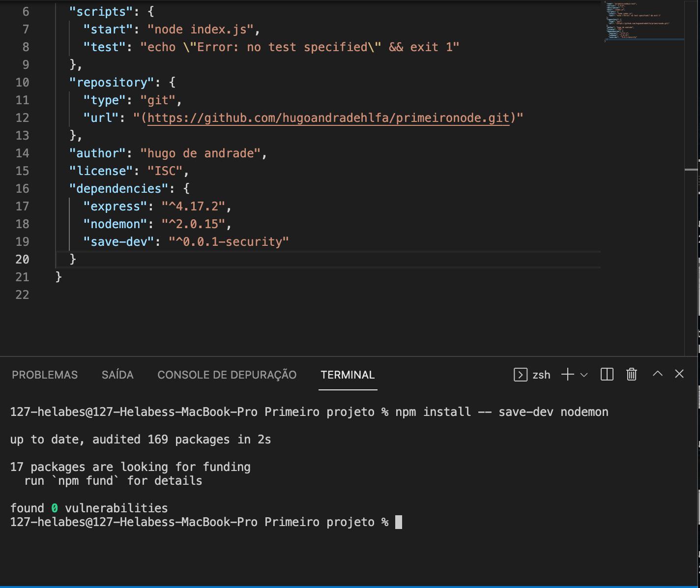This screenshot has width=700, height=588.
Task: Click the "nodemon" dependency name
Action: tap(116, 224)
